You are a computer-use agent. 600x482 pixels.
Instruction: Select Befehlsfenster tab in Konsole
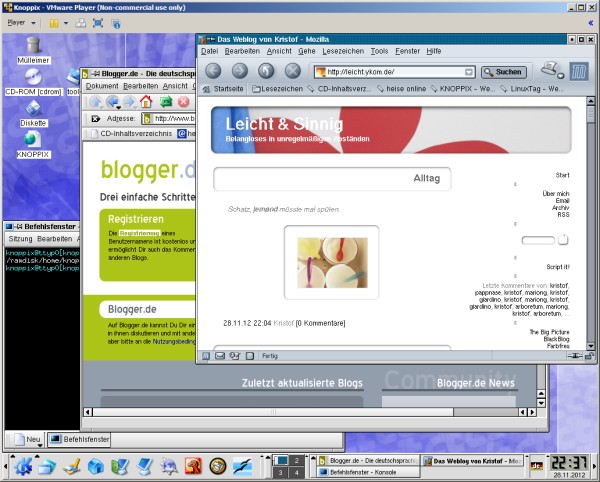click(x=79, y=440)
